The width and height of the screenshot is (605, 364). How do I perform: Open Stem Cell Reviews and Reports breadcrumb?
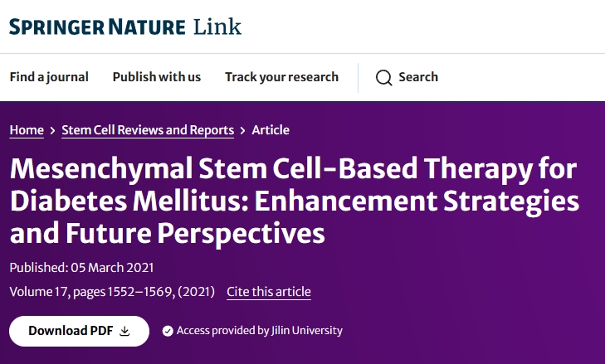pos(148,130)
